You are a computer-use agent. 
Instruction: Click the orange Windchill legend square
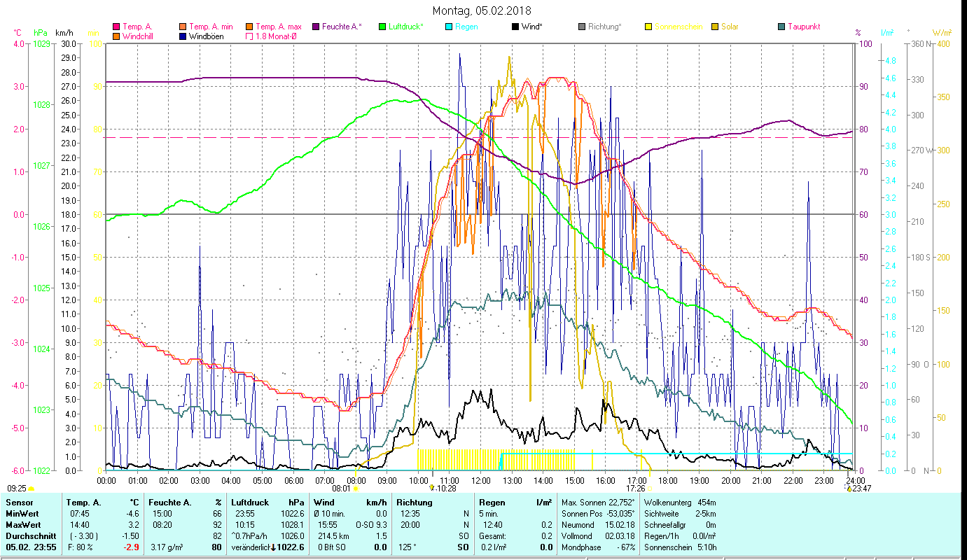(x=116, y=36)
